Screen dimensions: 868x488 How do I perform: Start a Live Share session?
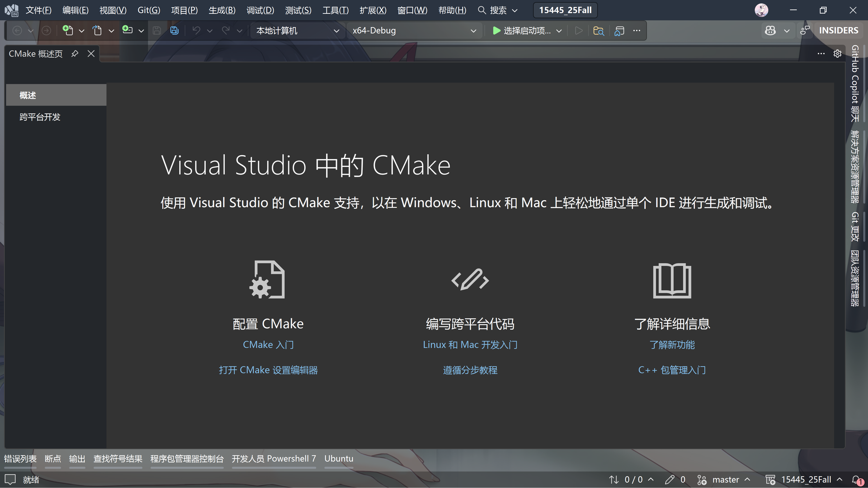805,30
